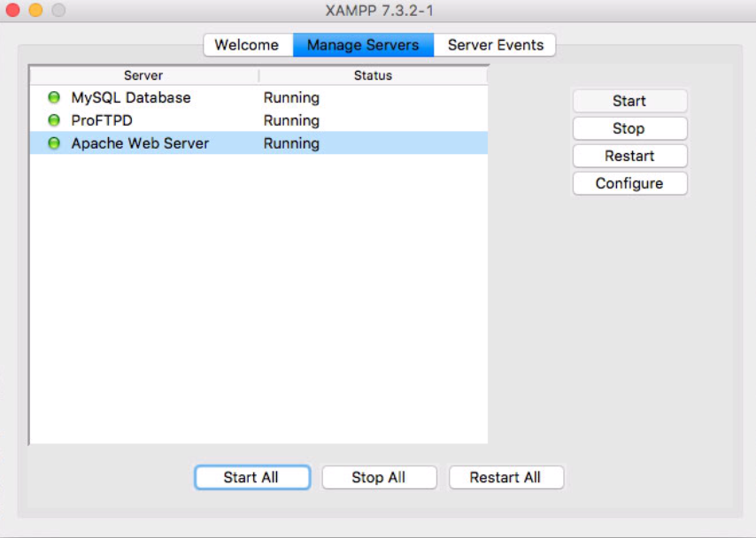Click the Running status of ProFTPD
Image resolution: width=756 pixels, height=538 pixels.
(x=291, y=120)
